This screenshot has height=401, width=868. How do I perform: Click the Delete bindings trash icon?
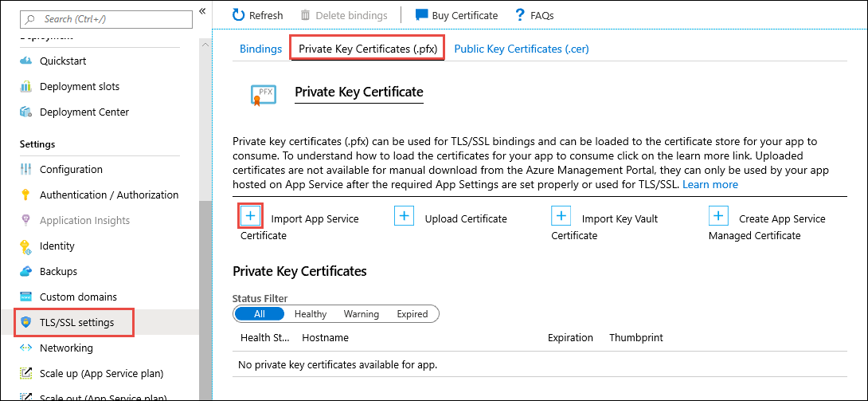pyautogui.click(x=305, y=15)
